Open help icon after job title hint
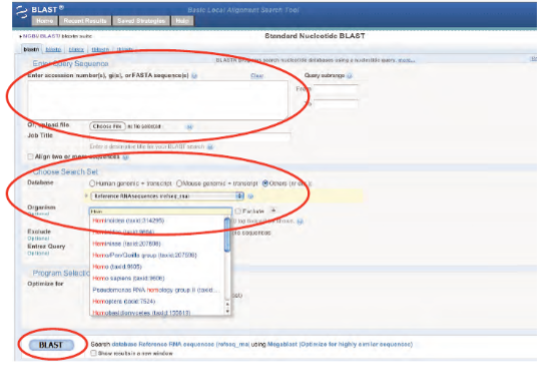550x378 pixels. pyautogui.click(x=210, y=147)
